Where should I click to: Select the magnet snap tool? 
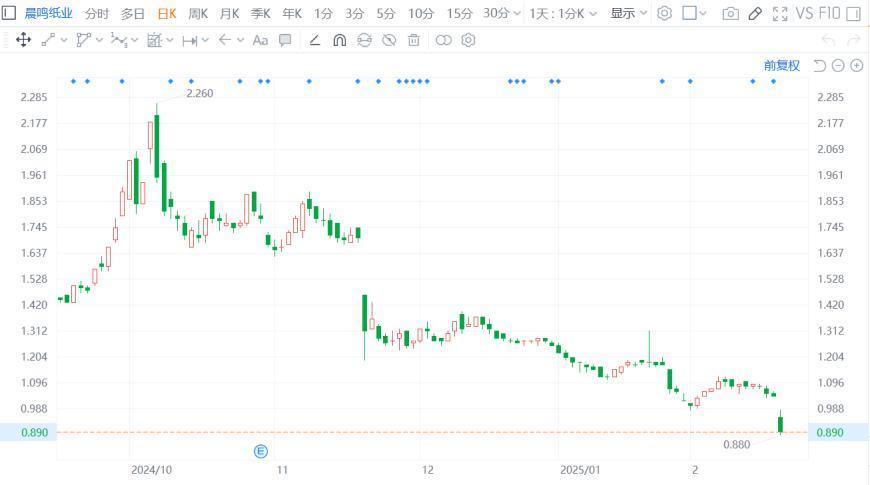click(x=339, y=40)
